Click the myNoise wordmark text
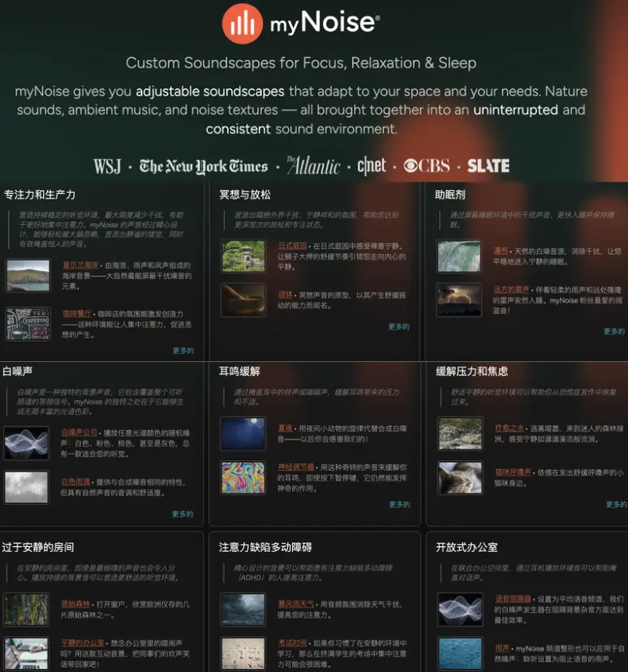 click(x=325, y=22)
